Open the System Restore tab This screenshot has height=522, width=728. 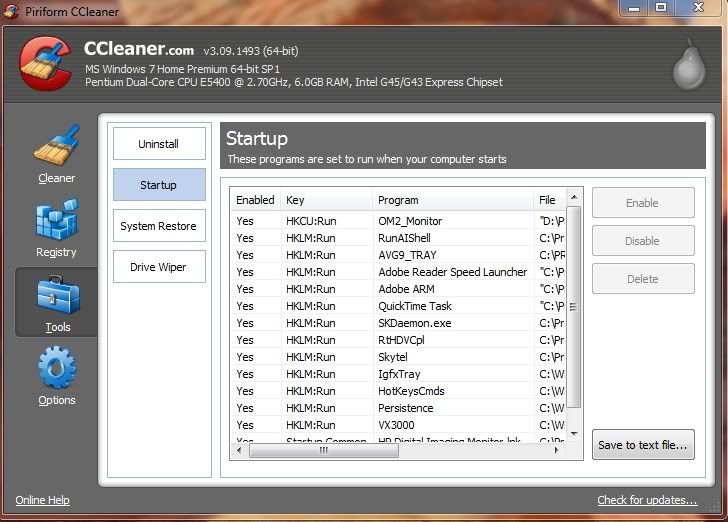159,226
